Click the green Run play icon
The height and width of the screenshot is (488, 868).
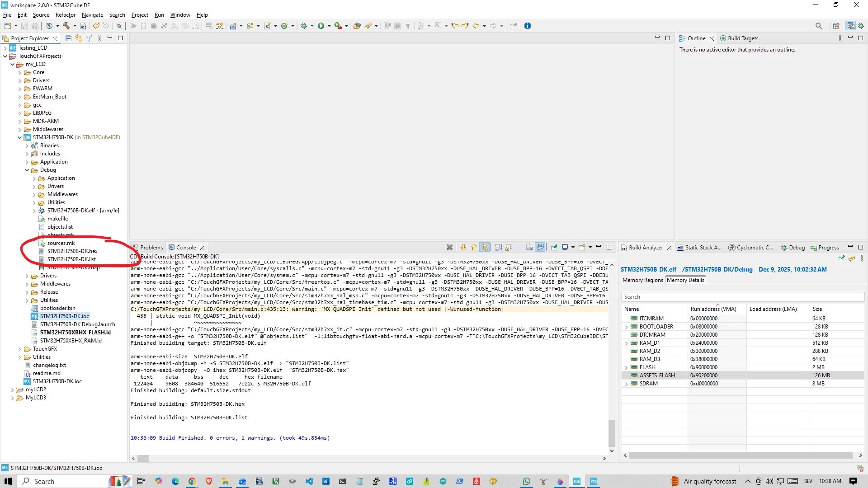pos(321,26)
